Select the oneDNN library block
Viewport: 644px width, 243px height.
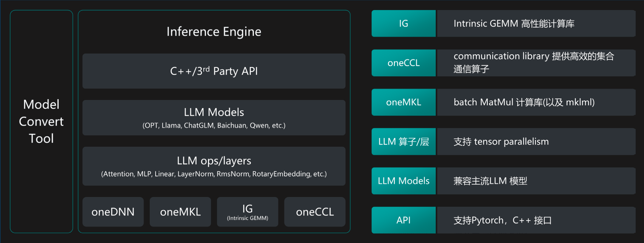113,212
